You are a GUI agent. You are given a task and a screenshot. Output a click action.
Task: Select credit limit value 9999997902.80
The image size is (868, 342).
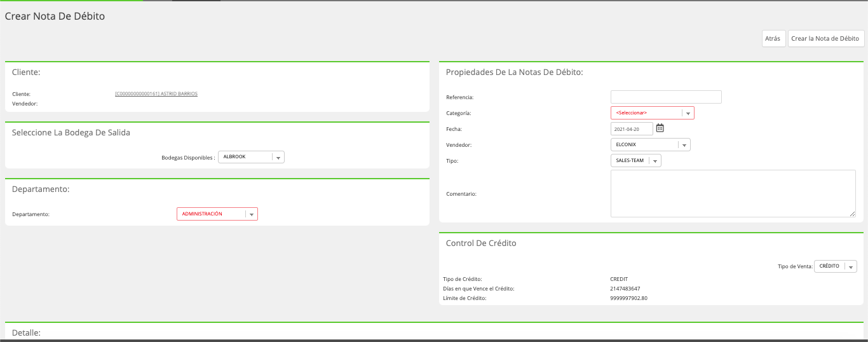tap(628, 298)
